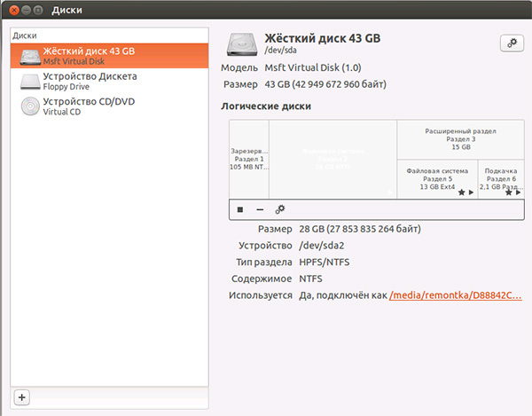Screen dimensions: 532x416
Task: Click the model value Msft Virtual Disk (1.0)
Action: coord(313,68)
